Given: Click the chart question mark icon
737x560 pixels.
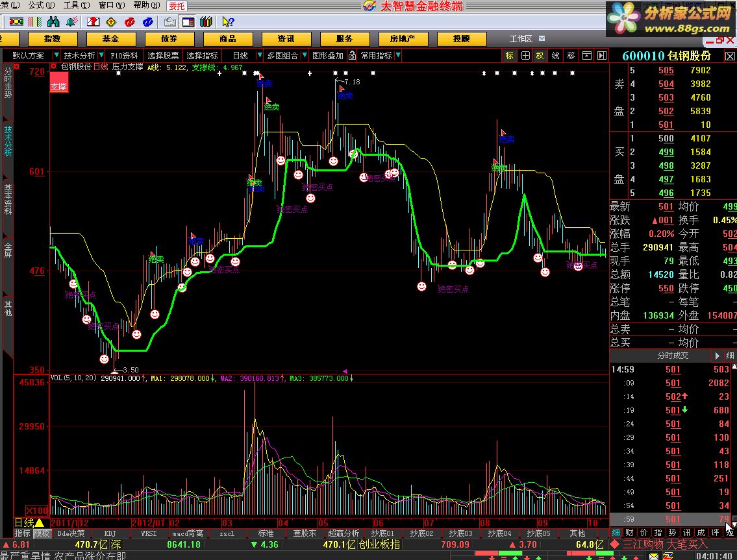Looking at the screenshot, I should click(93, 22).
